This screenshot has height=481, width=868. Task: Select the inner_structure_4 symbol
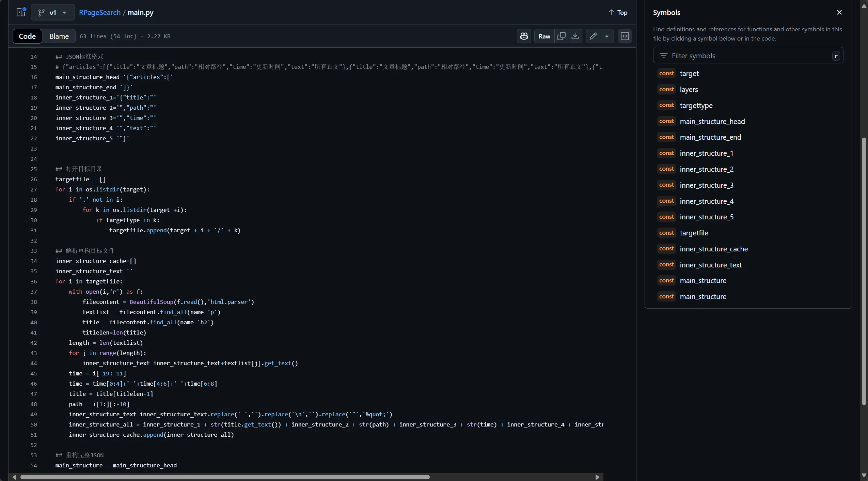click(707, 201)
